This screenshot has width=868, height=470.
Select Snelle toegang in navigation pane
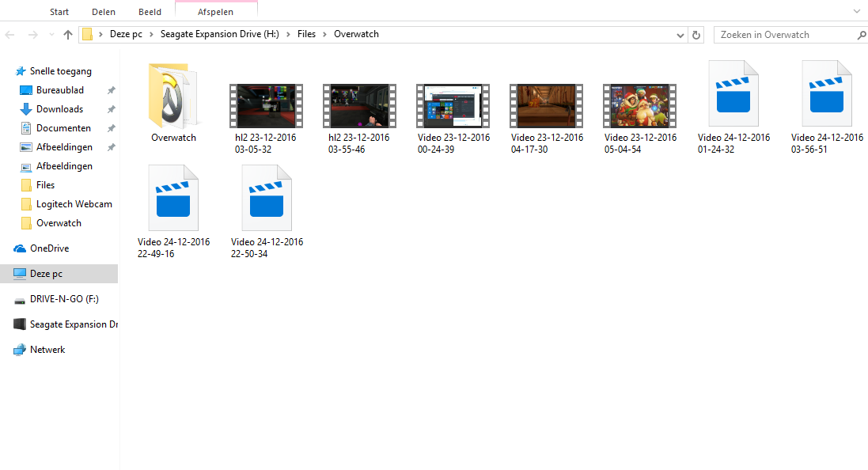pos(61,71)
